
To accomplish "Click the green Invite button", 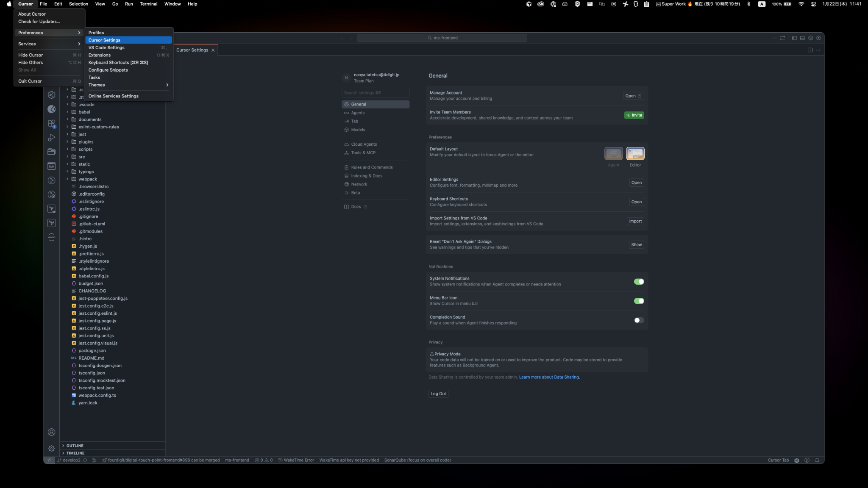I will click(634, 115).
